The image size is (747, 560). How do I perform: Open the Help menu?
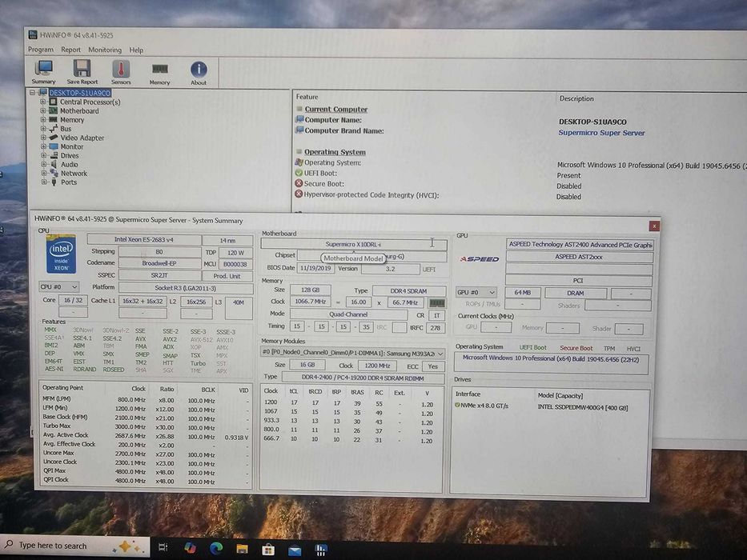coord(136,50)
